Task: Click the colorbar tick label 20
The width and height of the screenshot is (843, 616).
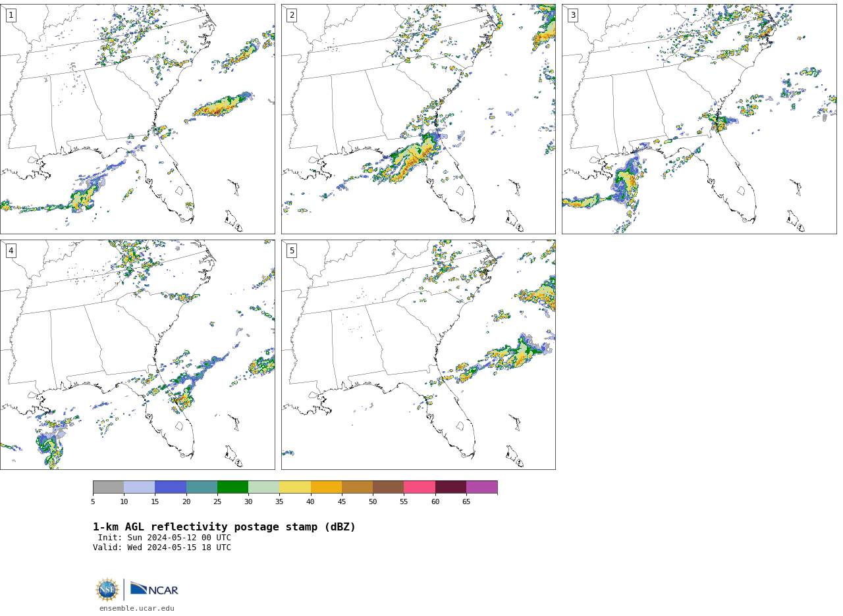Action: 186,502
